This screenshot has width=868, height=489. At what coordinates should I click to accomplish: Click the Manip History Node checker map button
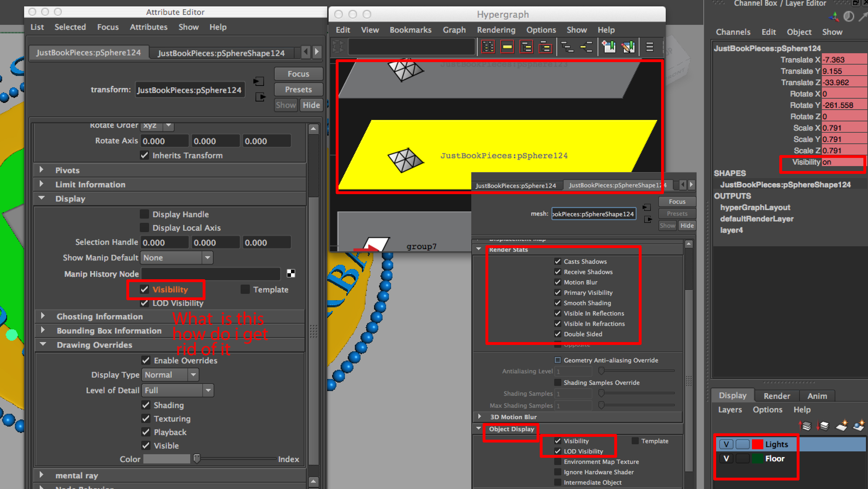click(x=291, y=273)
